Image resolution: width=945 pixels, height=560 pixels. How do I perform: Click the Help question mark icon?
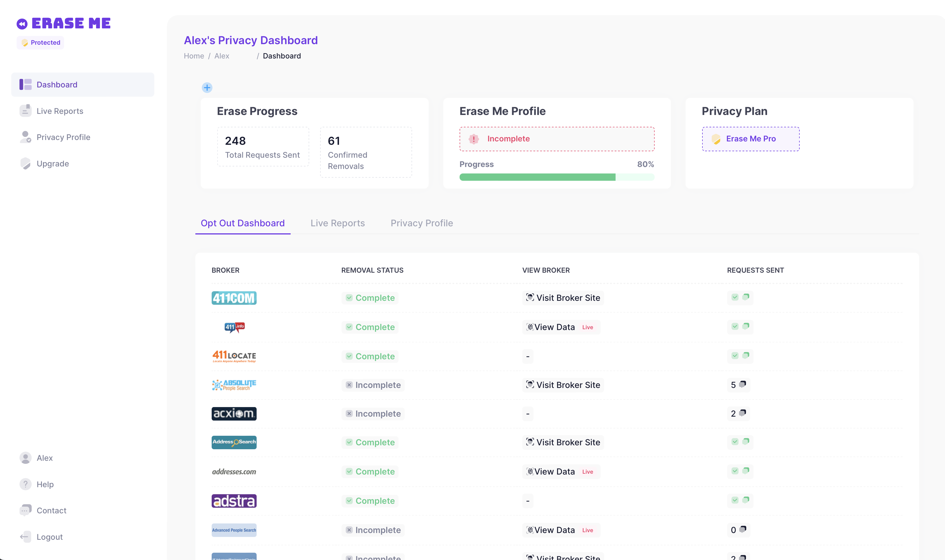[x=25, y=484]
